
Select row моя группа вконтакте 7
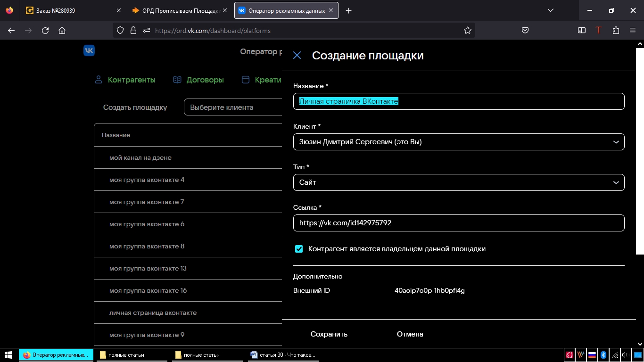[188, 202]
